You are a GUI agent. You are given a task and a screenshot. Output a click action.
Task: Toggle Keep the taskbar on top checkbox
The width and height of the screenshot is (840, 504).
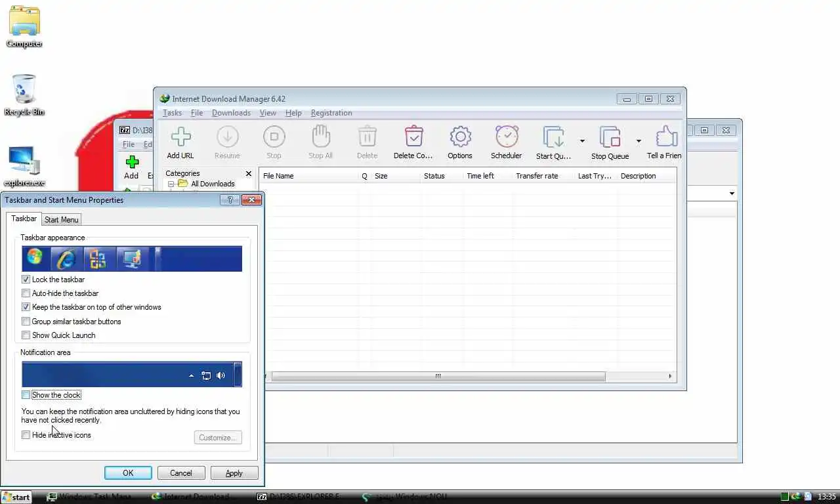click(26, 307)
